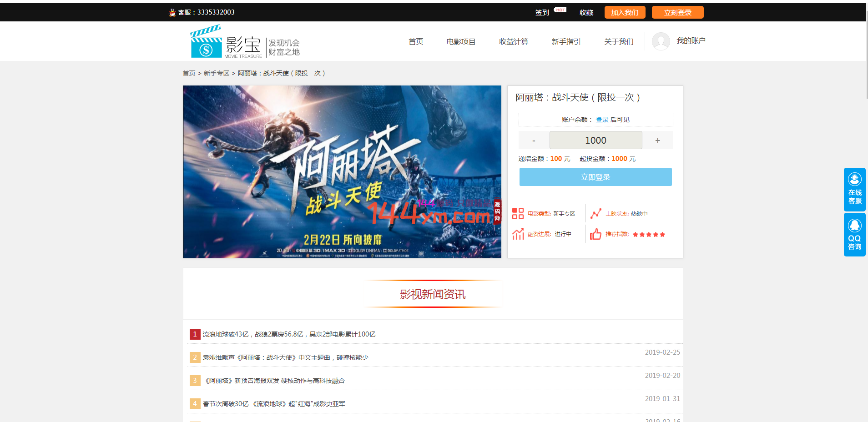Go to 收益计算 in navigation
This screenshot has width=868, height=422.
tap(513, 42)
